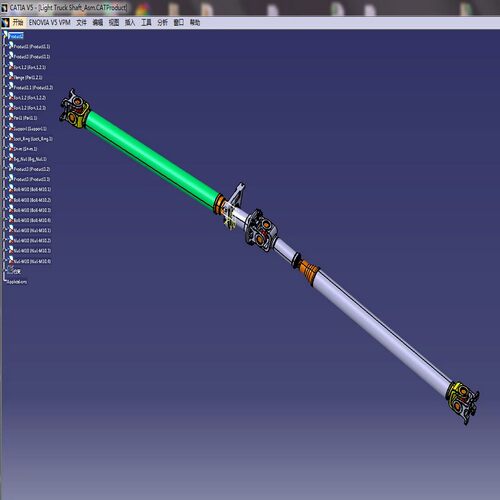
Task: Expand the Part1 (Part1.1) node
Action: click(5, 118)
